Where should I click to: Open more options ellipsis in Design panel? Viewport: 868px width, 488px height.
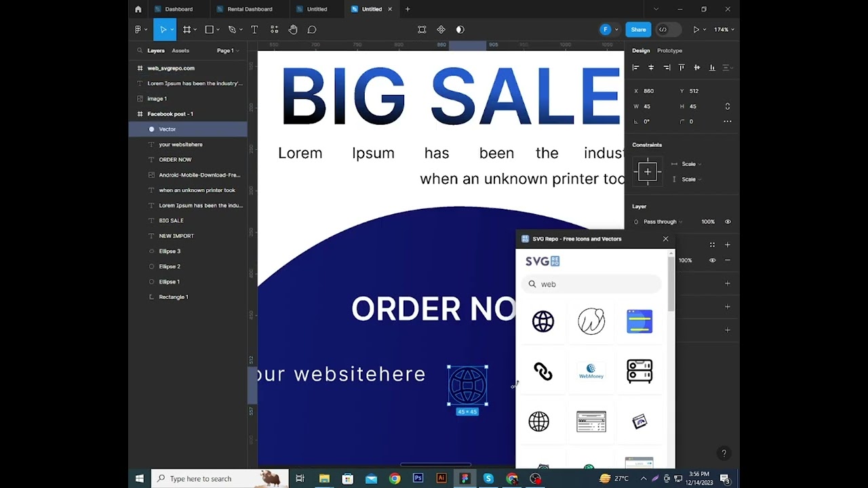pos(728,121)
